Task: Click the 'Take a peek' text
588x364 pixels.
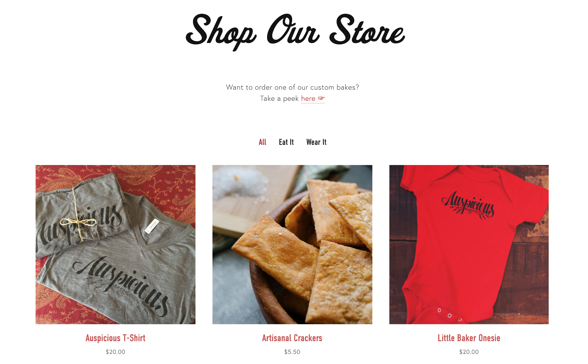Action: [x=279, y=98]
